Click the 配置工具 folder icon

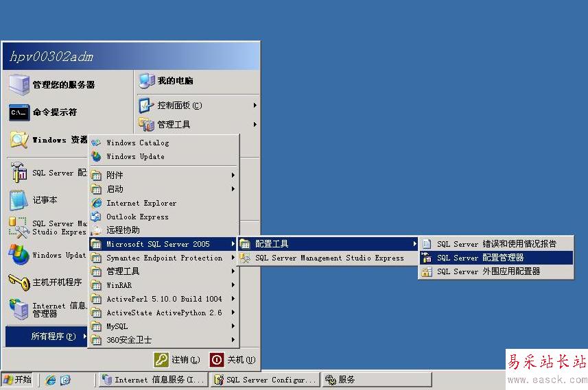tap(245, 244)
